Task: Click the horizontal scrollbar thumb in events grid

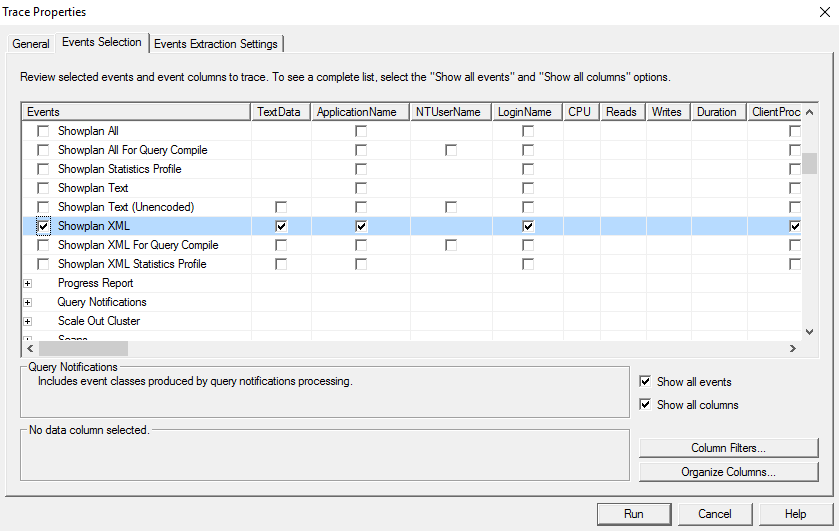Action: point(83,348)
